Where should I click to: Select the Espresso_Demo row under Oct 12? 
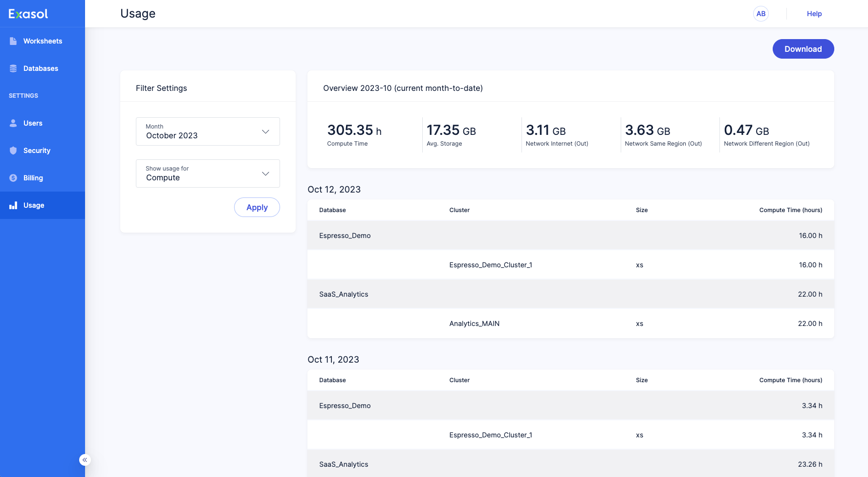point(570,236)
